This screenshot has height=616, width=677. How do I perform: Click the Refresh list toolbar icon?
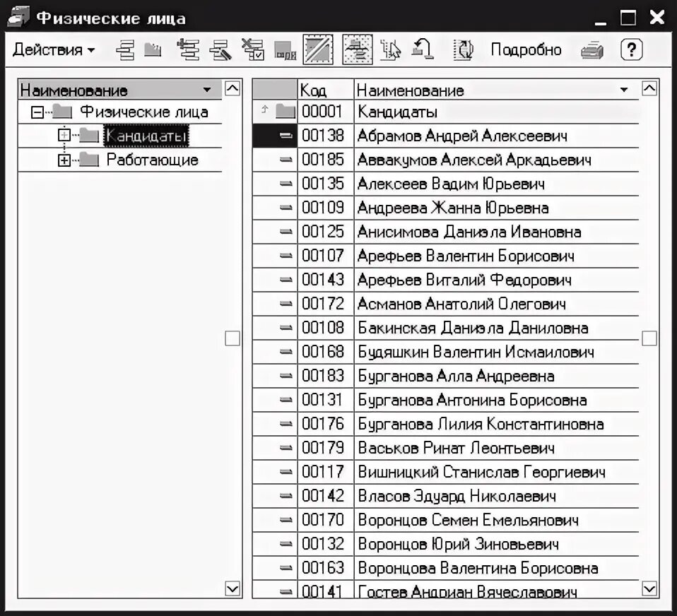tap(464, 50)
